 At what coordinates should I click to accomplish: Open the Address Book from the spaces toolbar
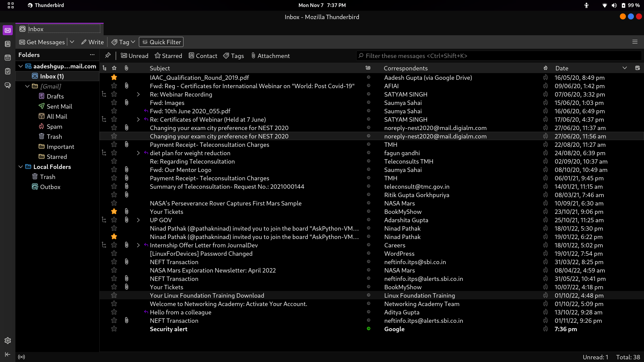(x=7, y=44)
